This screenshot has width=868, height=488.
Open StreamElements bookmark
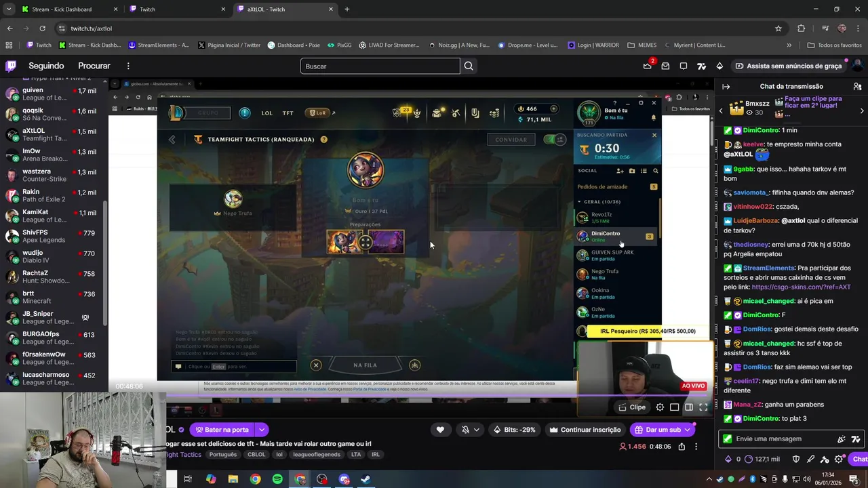tap(159, 45)
